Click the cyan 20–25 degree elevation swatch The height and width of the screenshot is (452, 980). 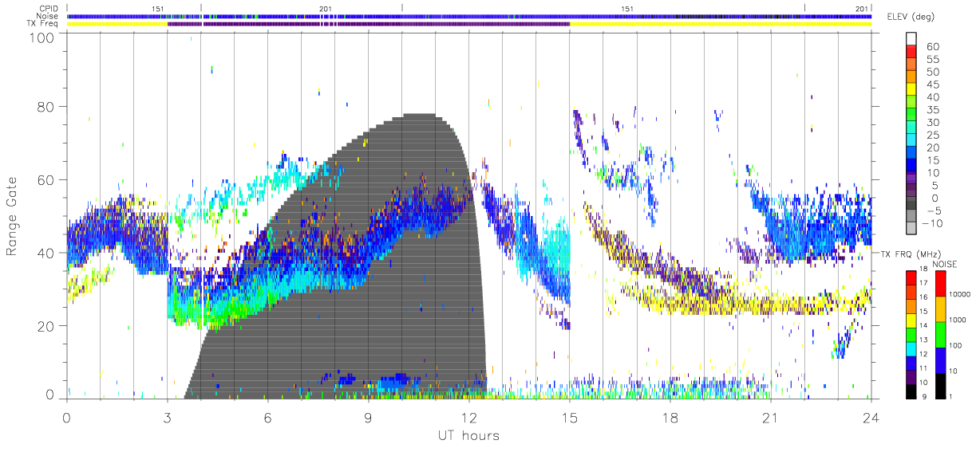coord(911,141)
